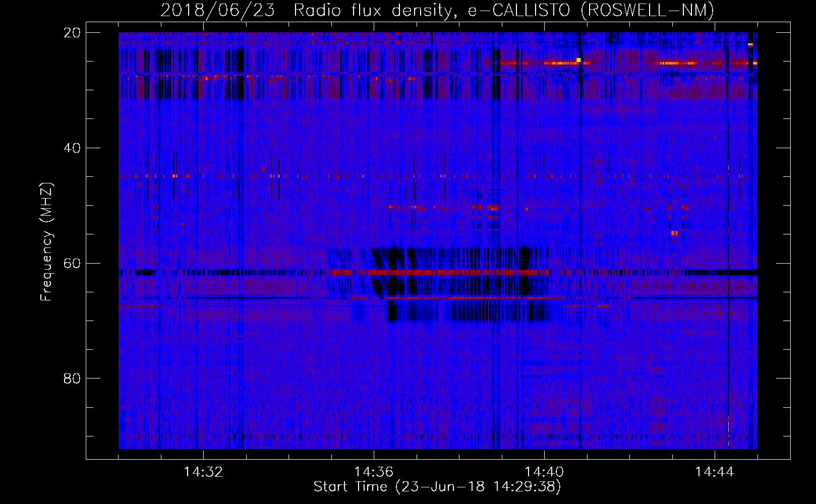Click the 14:36 time tick label

click(374, 472)
